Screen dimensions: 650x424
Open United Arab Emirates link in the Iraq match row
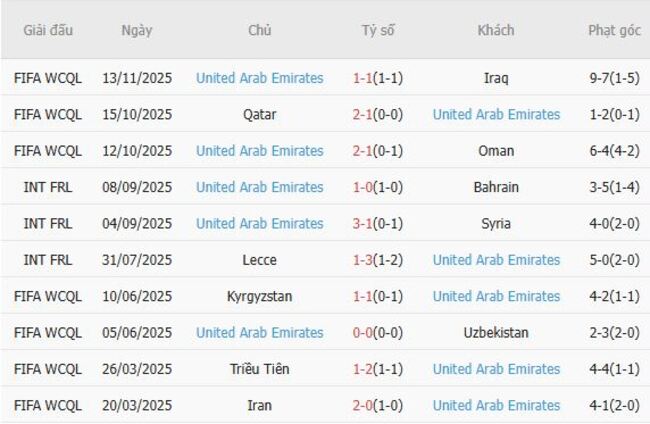[x=260, y=78]
